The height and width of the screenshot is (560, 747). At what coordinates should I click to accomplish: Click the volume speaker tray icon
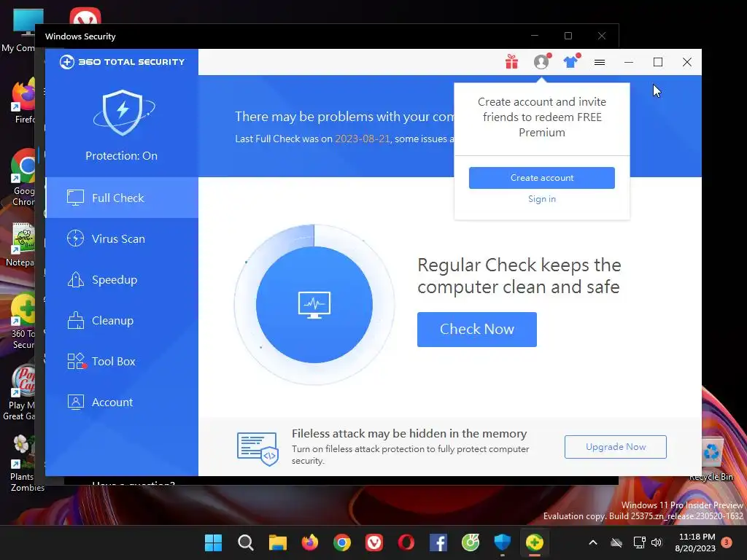point(657,542)
